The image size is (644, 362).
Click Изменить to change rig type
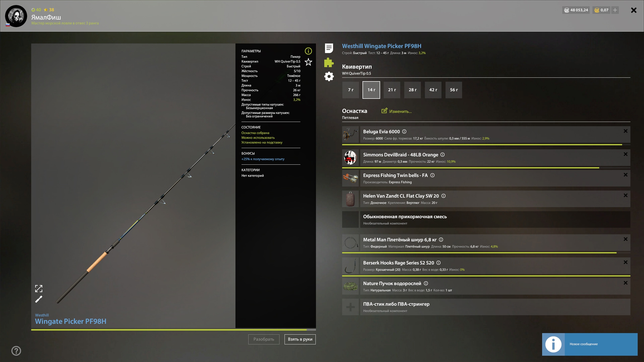tap(397, 111)
